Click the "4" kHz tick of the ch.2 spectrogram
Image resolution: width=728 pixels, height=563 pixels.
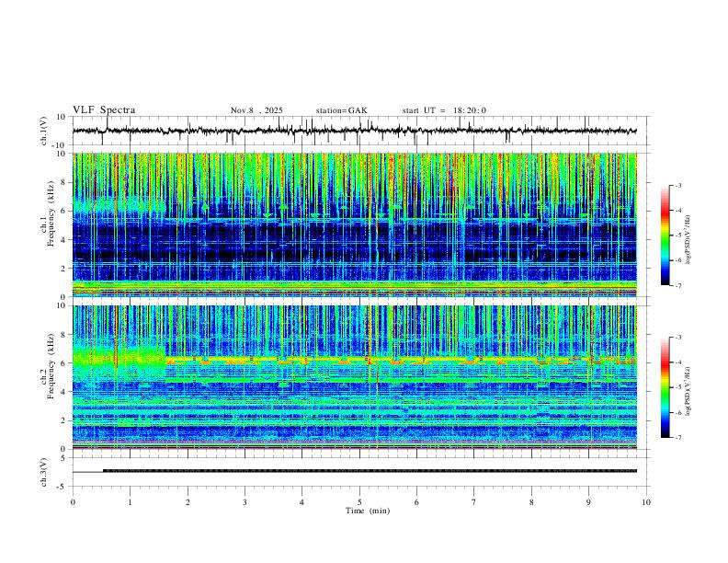click(64, 392)
